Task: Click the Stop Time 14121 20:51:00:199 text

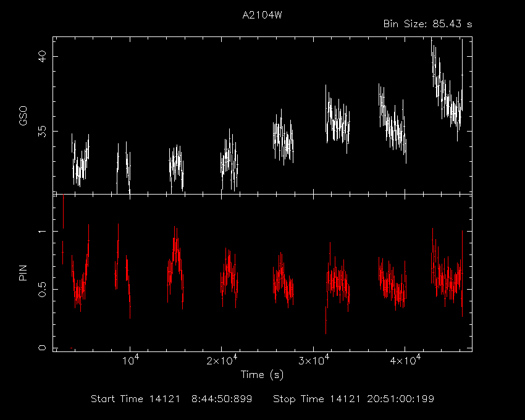Action: click(353, 399)
